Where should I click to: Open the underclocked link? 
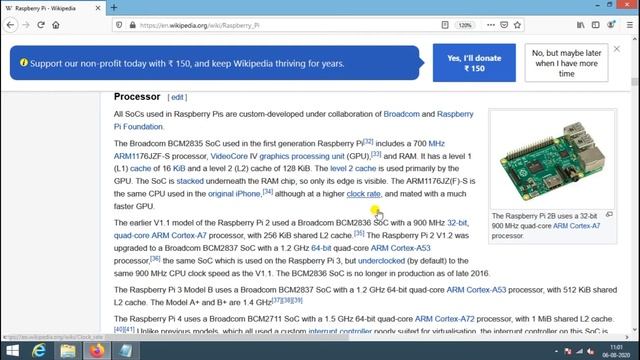tap(381, 260)
